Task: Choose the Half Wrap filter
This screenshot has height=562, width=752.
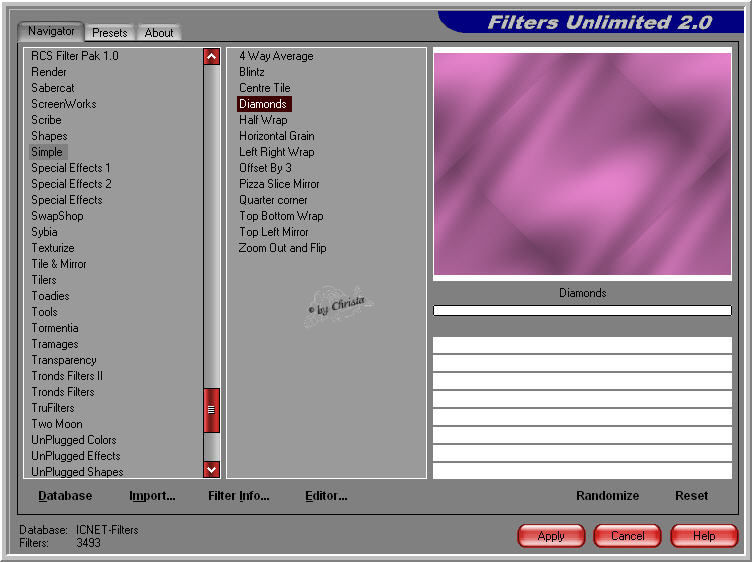Action: 263,120
